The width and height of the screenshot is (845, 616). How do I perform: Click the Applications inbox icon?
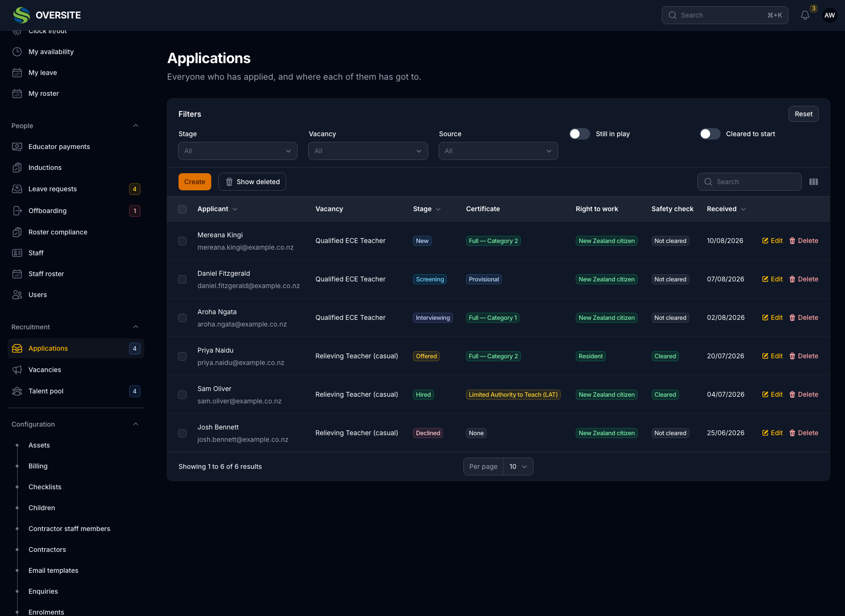[x=17, y=348]
